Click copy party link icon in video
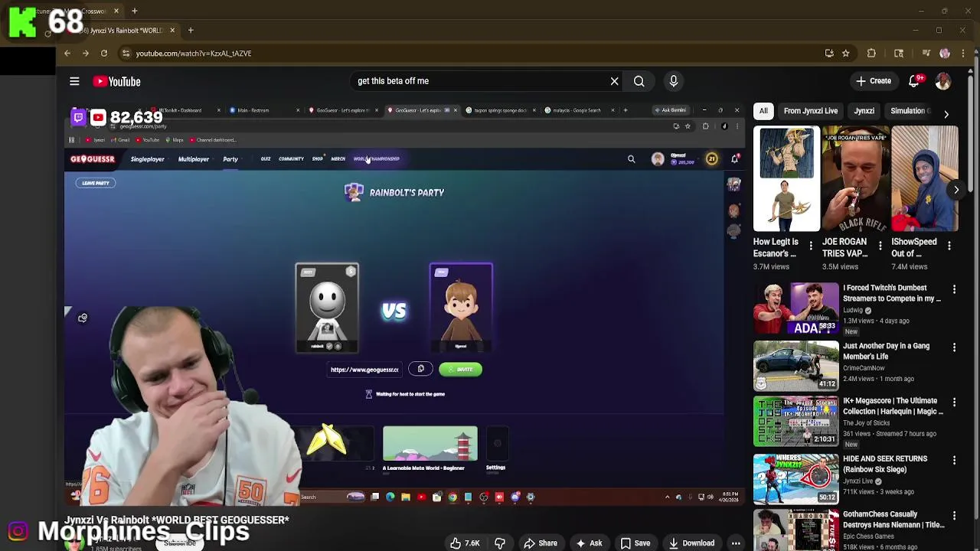This screenshot has height=551, width=980. [420, 369]
